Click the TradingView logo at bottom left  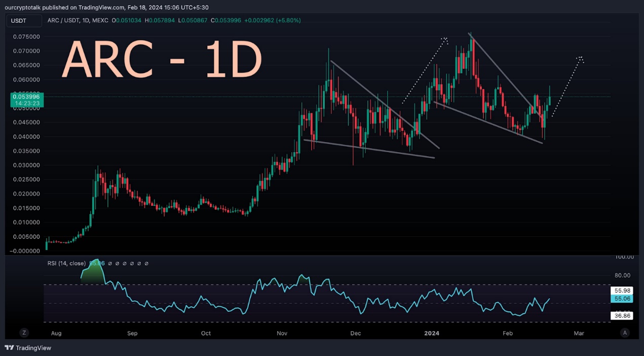point(28,348)
